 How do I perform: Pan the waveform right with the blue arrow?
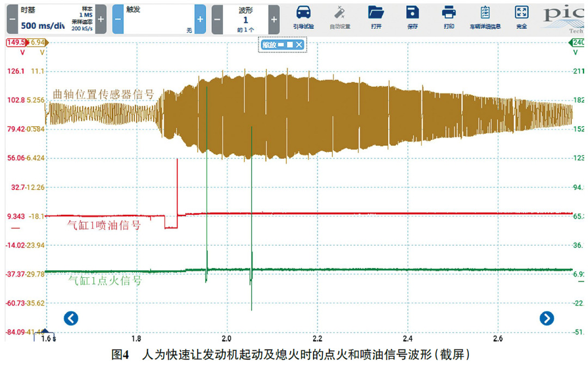pyautogui.click(x=547, y=319)
